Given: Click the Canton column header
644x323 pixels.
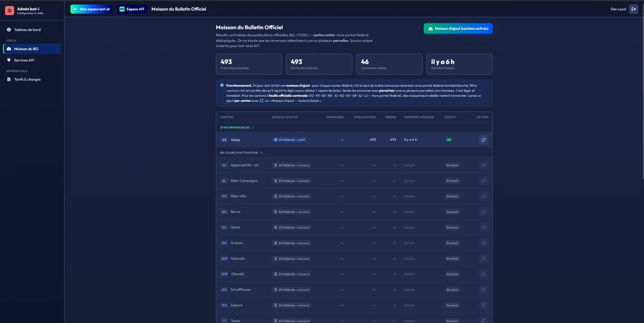Looking at the screenshot, I should 226,117.
